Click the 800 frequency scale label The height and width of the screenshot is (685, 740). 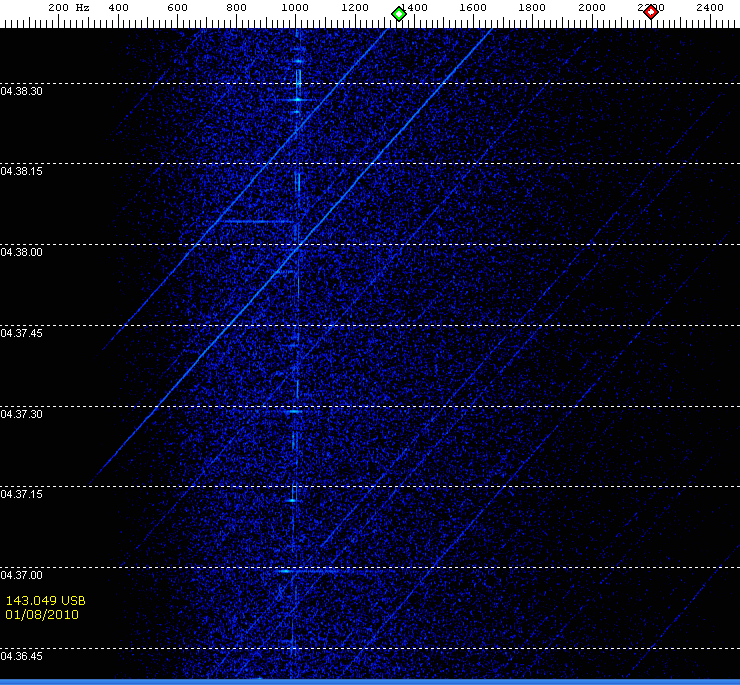click(236, 8)
